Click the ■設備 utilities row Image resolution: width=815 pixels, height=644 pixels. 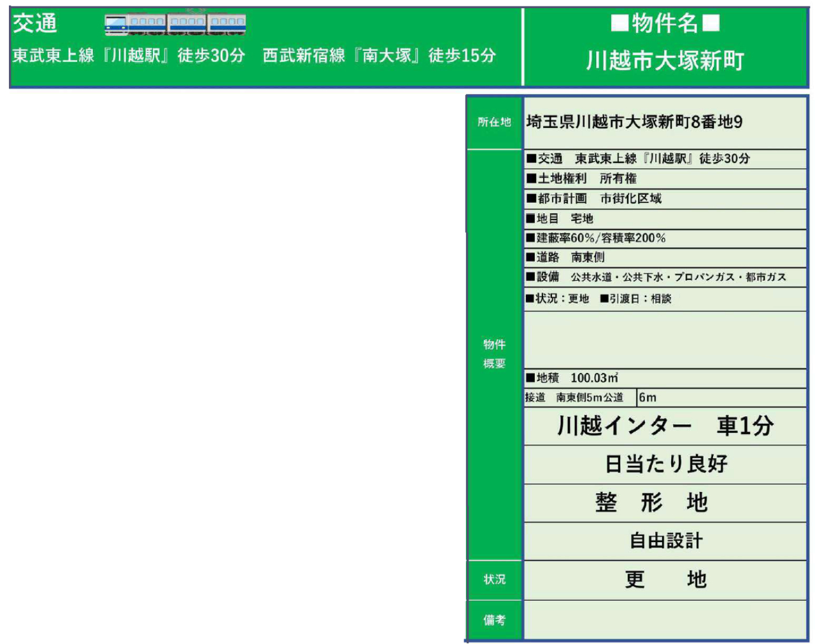[656, 277]
